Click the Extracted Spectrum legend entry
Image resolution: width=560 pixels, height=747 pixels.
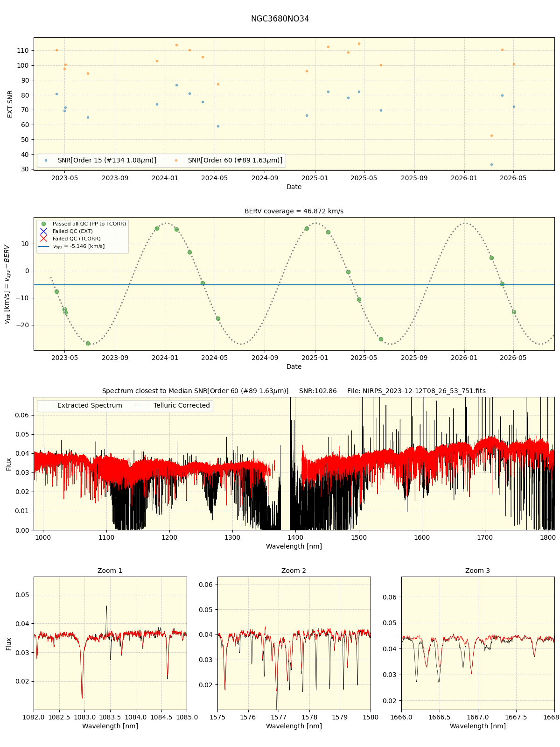(81, 406)
